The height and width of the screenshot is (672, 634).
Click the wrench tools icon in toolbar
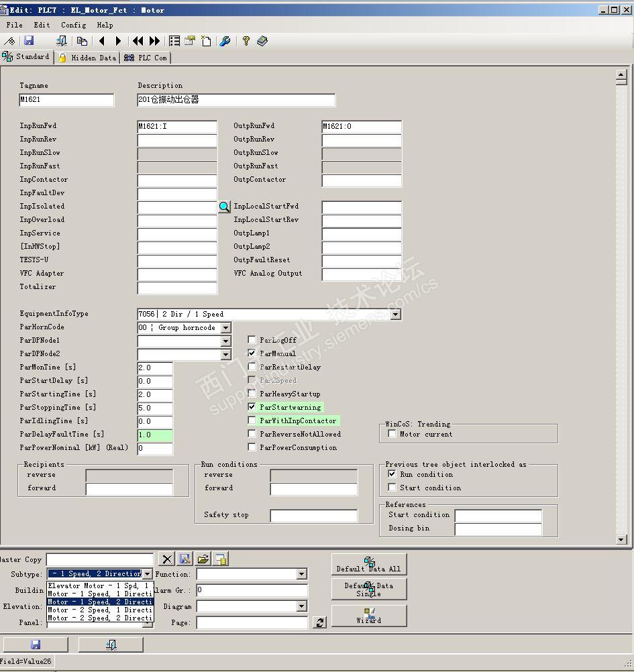(225, 41)
